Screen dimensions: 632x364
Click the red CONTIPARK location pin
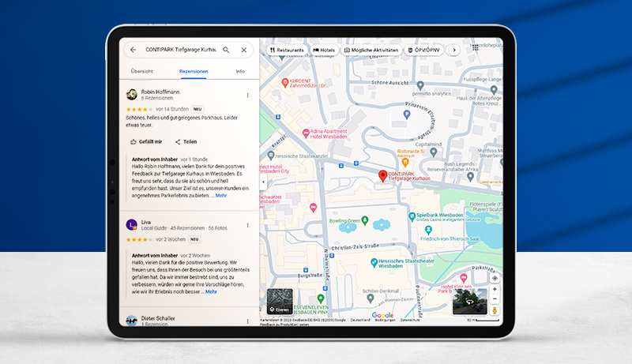coord(383,176)
